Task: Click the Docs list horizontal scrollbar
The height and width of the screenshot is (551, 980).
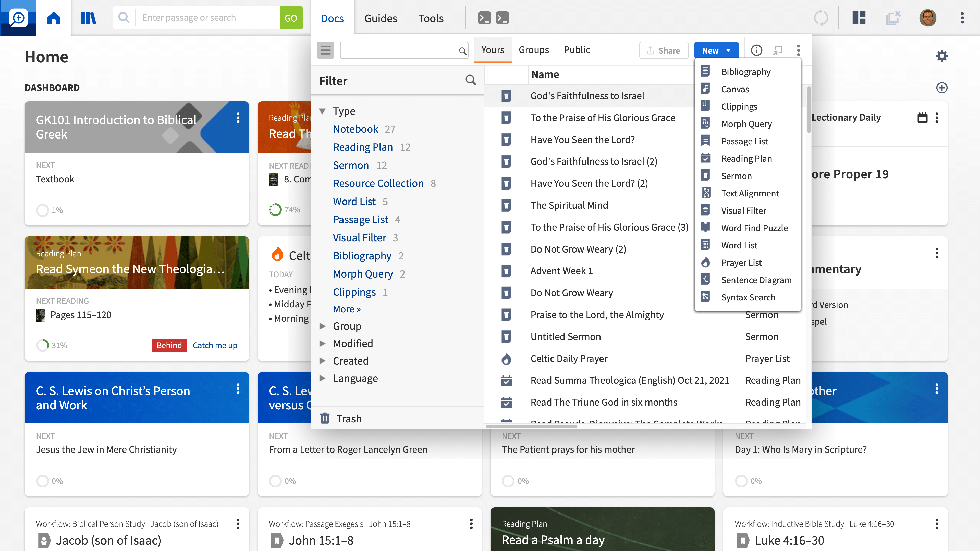Action: tap(531, 426)
